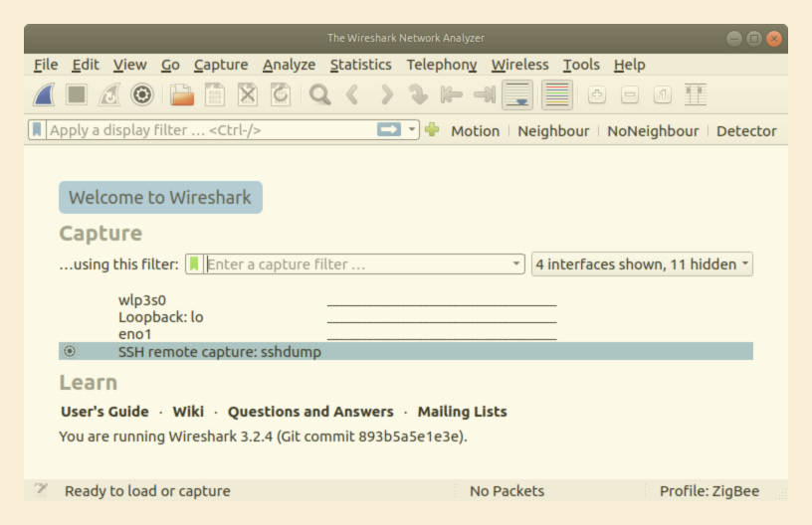Open capture filter dropdown arrow

pos(515,263)
